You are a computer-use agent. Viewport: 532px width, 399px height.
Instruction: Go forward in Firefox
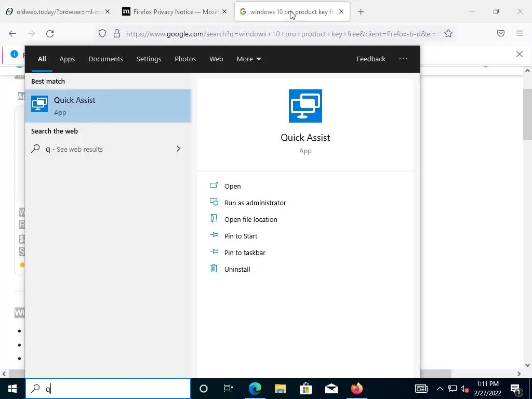31,34
